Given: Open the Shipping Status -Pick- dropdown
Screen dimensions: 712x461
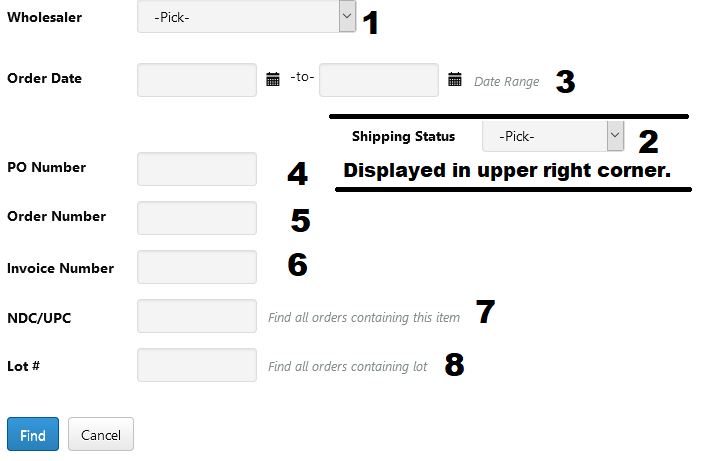Looking at the screenshot, I should [553, 136].
